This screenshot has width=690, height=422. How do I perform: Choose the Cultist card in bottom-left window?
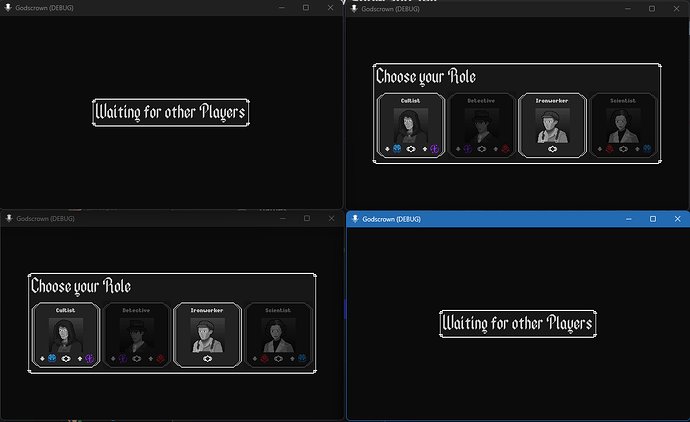pos(66,337)
